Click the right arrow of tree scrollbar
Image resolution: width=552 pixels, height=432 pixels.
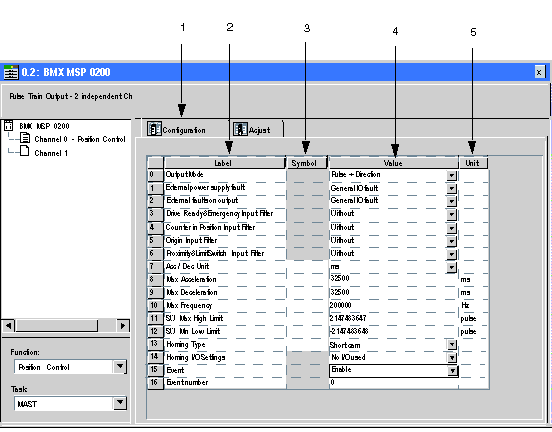(123, 325)
